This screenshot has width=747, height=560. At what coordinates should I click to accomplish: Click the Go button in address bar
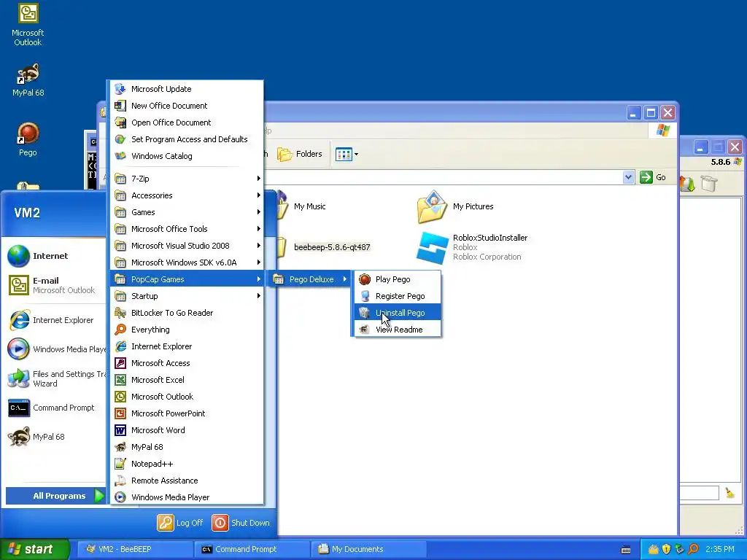653,177
